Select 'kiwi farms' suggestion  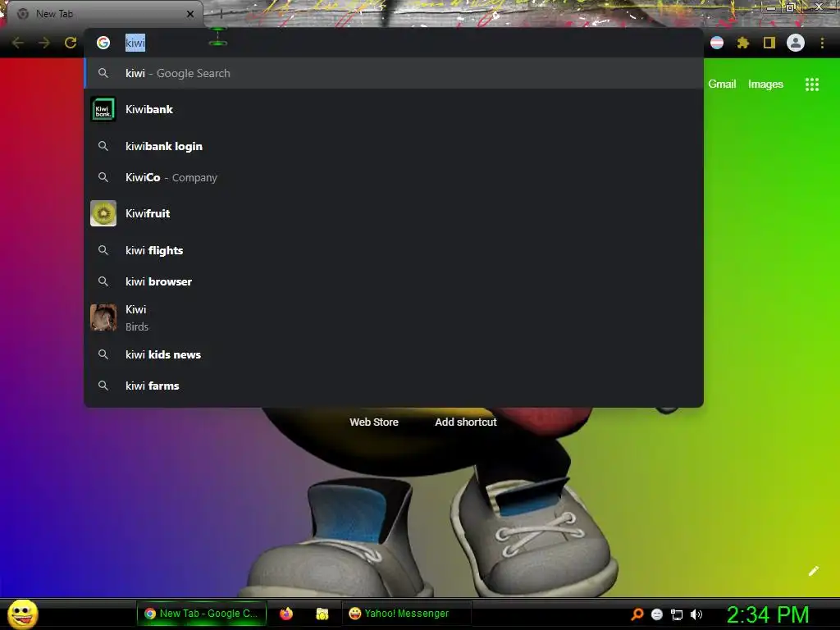[393, 386]
